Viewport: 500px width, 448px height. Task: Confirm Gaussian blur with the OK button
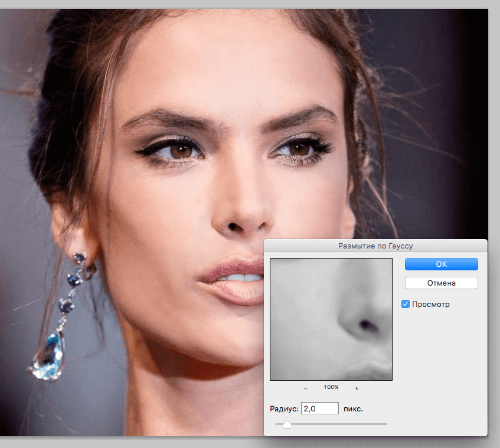[441, 264]
